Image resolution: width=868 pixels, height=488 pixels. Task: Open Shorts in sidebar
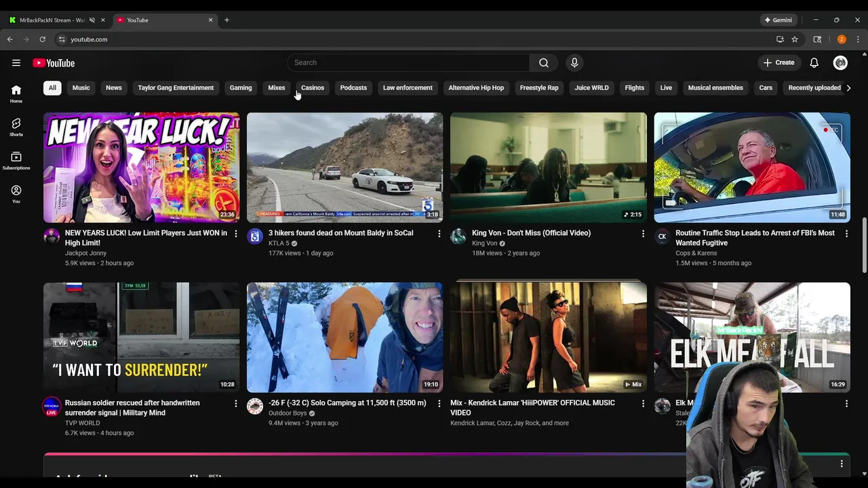[16, 127]
